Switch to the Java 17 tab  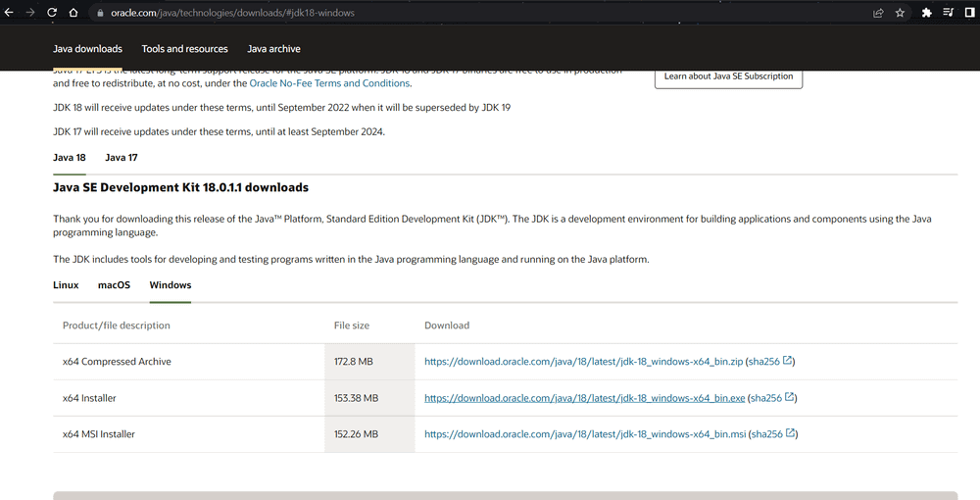[x=122, y=158]
